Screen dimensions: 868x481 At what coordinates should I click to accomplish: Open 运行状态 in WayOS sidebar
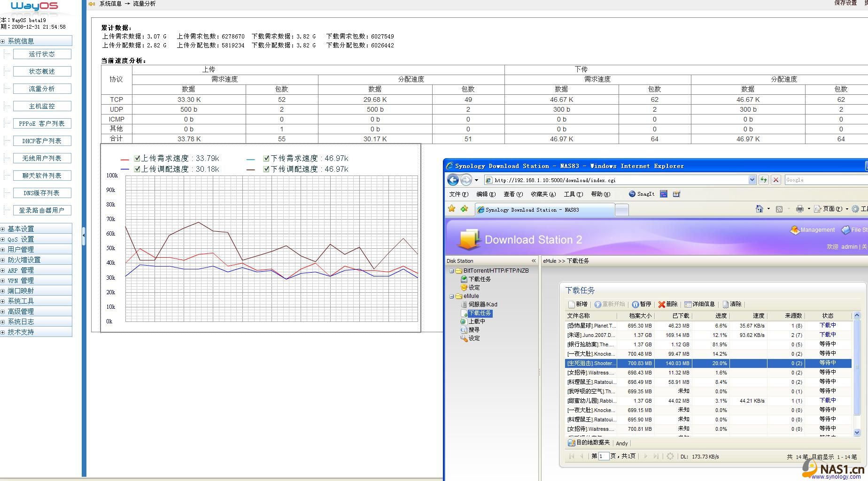pos(42,54)
